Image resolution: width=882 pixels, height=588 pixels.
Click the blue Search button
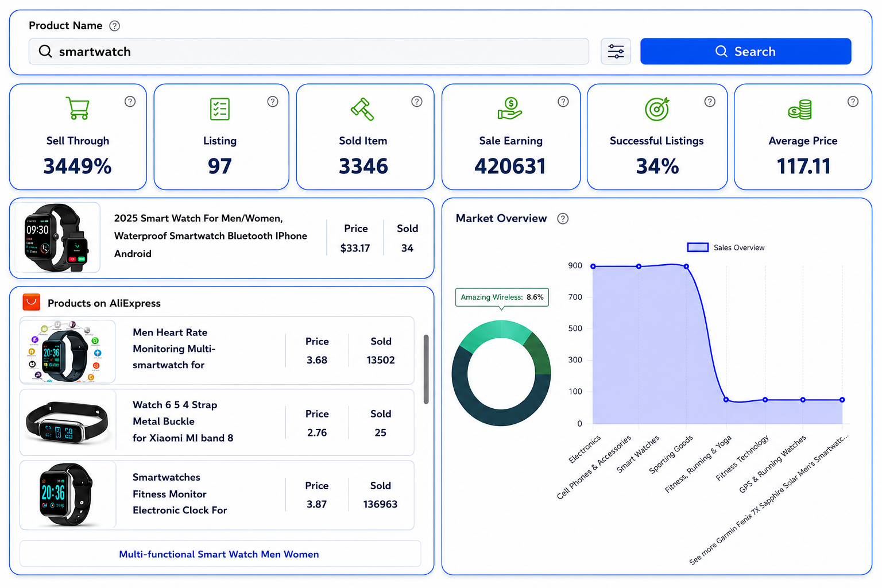(x=745, y=52)
